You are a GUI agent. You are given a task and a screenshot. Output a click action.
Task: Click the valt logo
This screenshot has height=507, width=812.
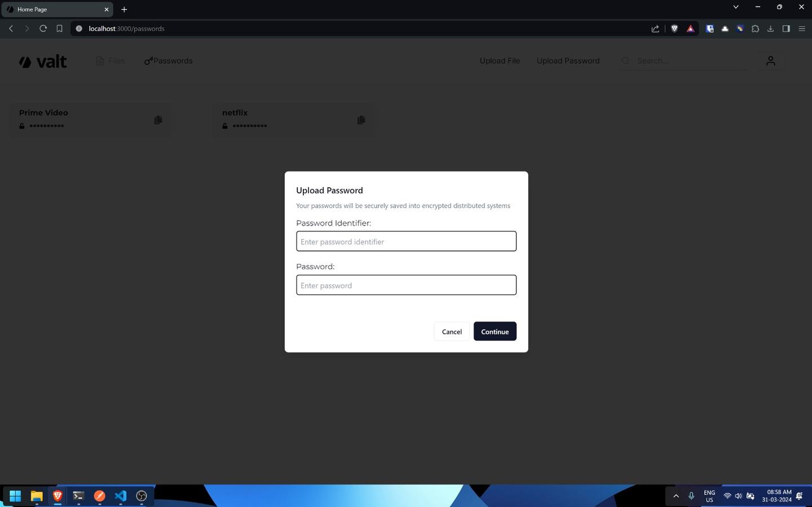(43, 61)
